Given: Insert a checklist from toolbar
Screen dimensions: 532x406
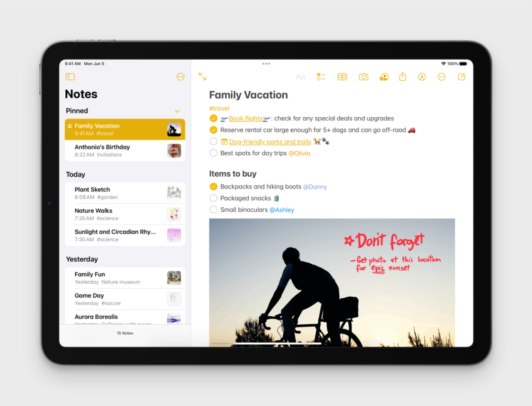Looking at the screenshot, I should click(321, 77).
